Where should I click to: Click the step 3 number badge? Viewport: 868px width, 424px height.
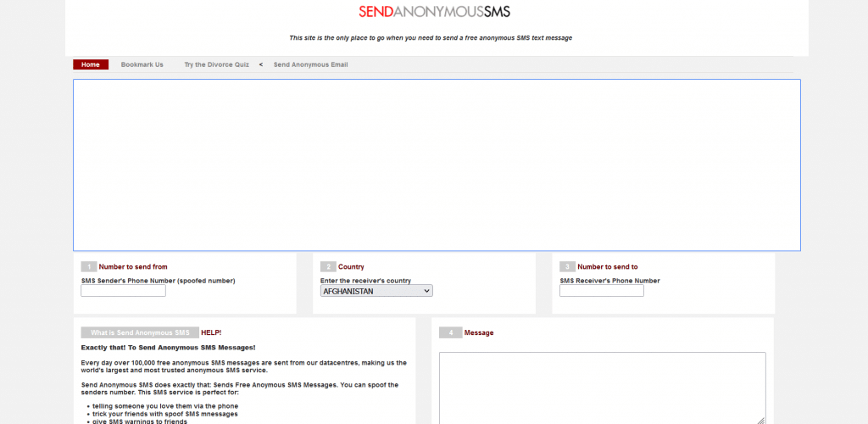tap(567, 267)
